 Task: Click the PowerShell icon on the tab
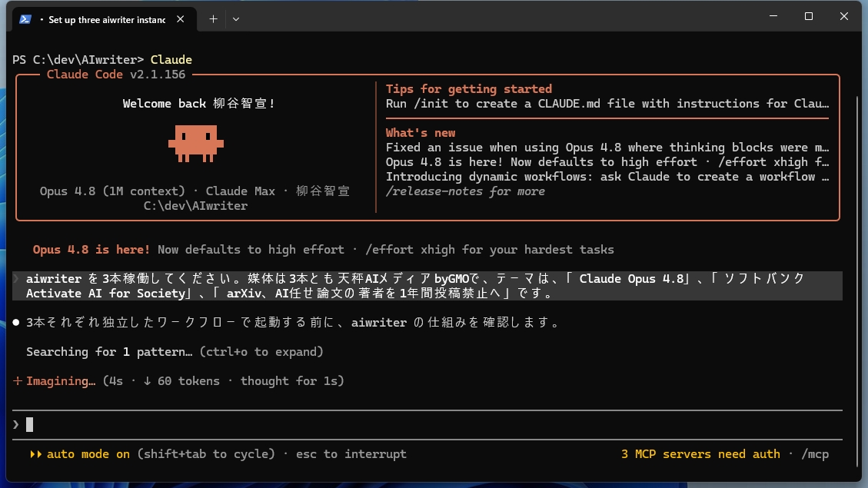tap(25, 19)
